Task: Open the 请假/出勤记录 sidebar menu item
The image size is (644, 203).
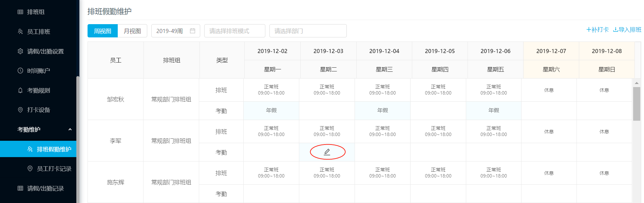Action: click(45, 188)
